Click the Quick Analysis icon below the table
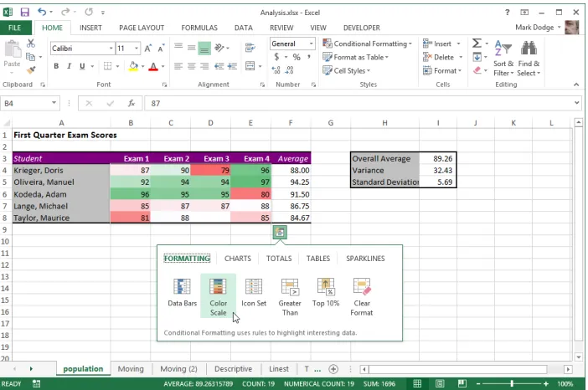Viewport: 588px width, 390px height. 280,233
